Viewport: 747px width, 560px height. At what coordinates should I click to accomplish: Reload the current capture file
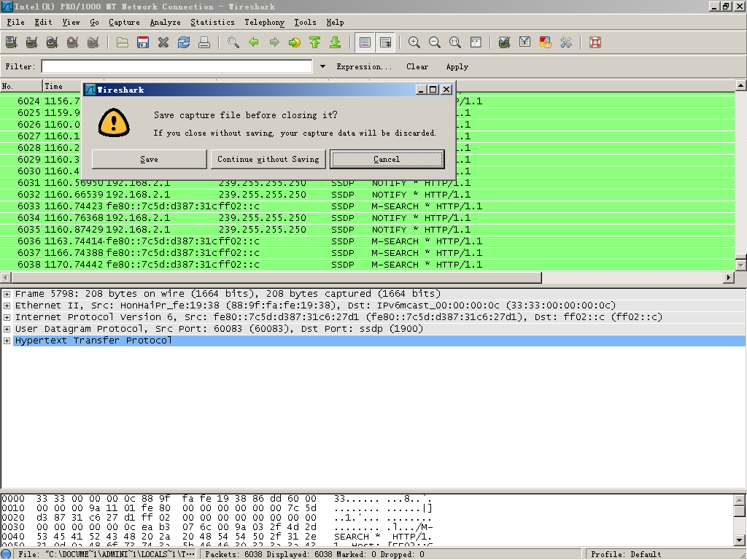[184, 42]
